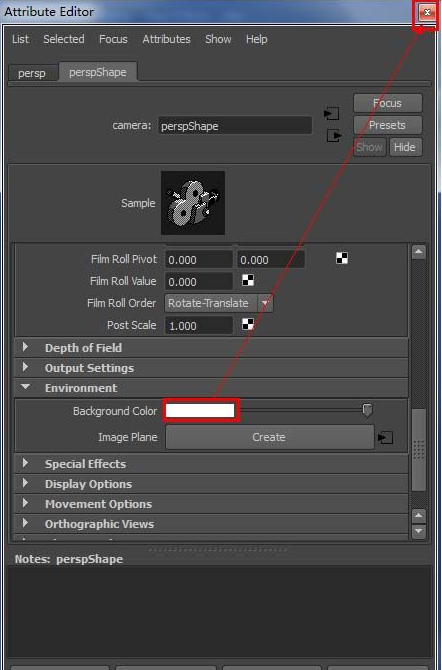Switch to the persp tab
This screenshot has width=442, height=670.
tap(32, 73)
